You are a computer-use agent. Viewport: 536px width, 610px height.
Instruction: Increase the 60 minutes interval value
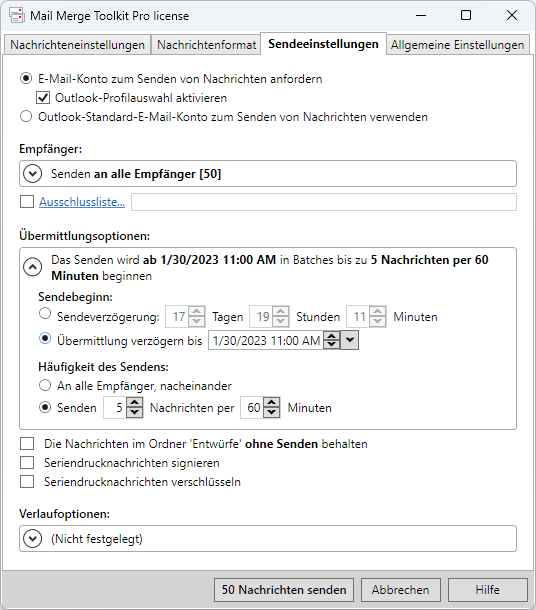pos(272,403)
